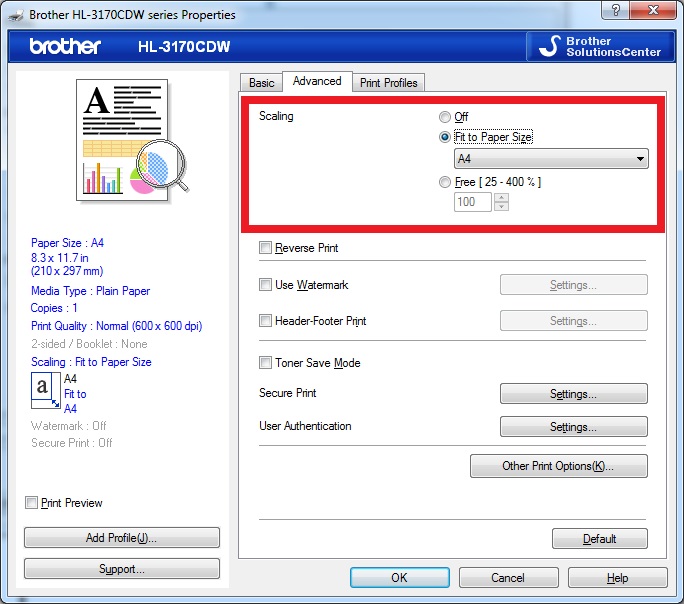Click the Default button
684x604 pixels.
599,539
